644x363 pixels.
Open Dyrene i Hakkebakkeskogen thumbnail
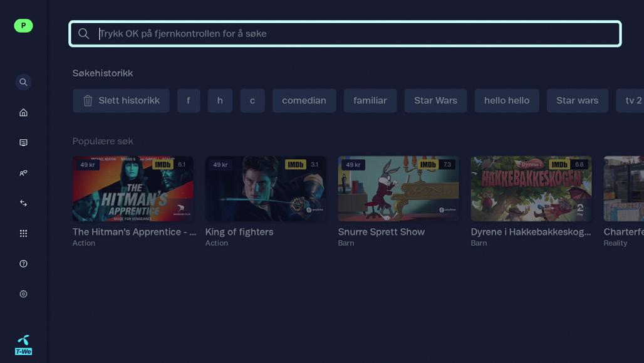[531, 189]
